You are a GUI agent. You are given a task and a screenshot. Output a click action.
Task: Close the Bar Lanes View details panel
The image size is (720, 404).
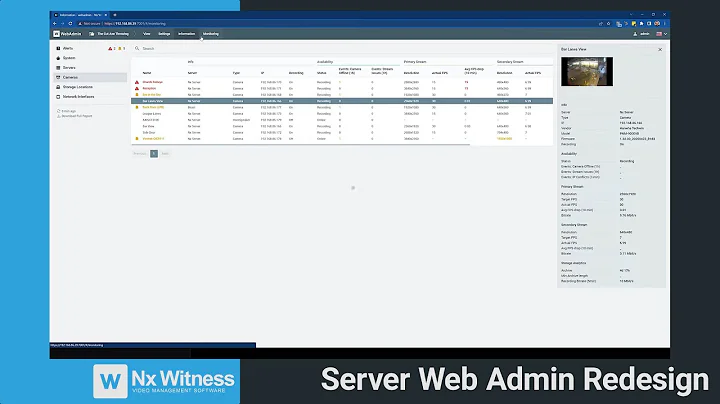(660, 49)
